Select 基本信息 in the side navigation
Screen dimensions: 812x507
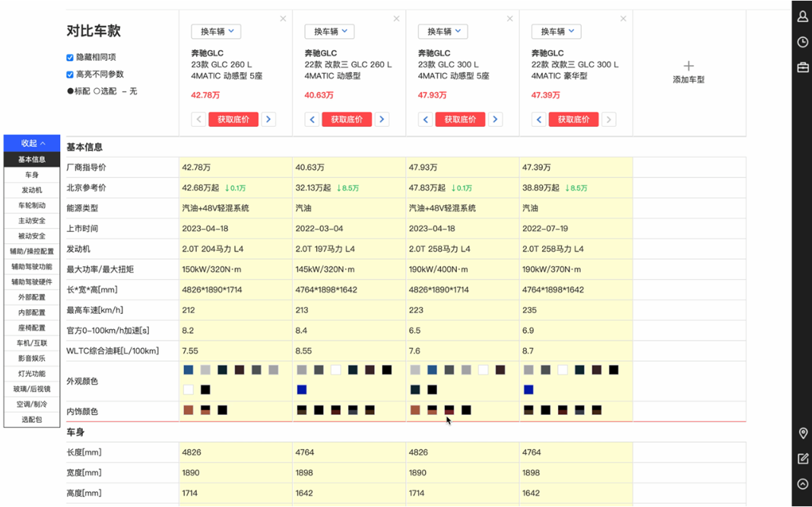coord(32,160)
